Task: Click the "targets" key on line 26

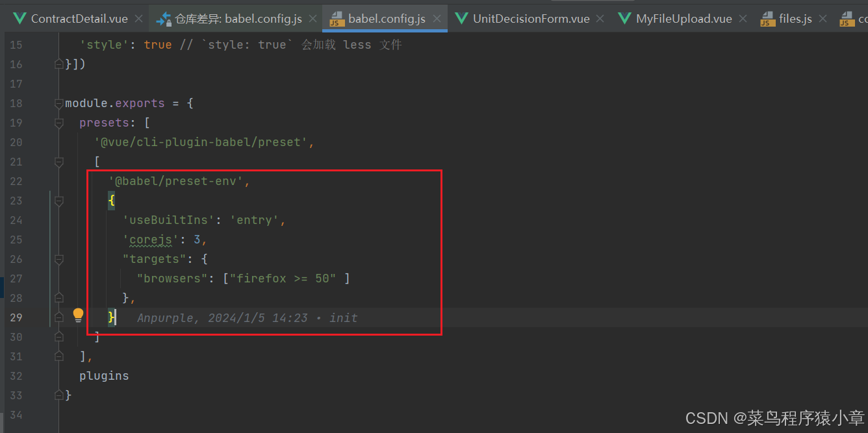Action: tap(155, 259)
